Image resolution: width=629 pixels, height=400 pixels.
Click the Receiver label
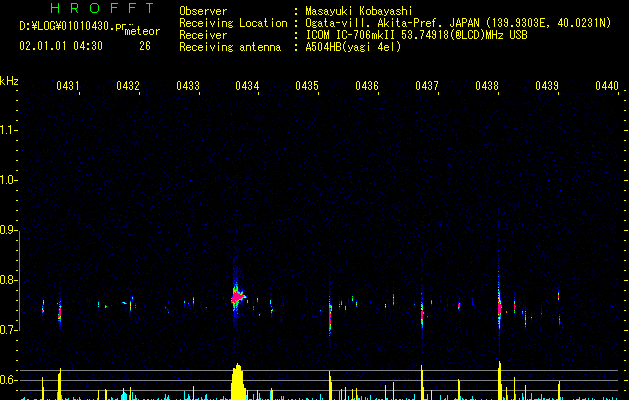coord(203,35)
